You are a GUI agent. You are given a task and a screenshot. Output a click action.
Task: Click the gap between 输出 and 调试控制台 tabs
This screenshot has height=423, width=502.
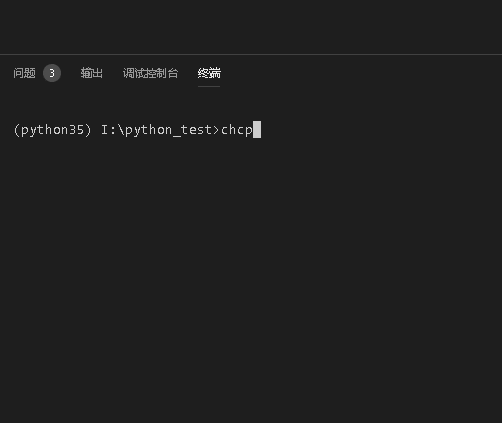pyautogui.click(x=113, y=73)
